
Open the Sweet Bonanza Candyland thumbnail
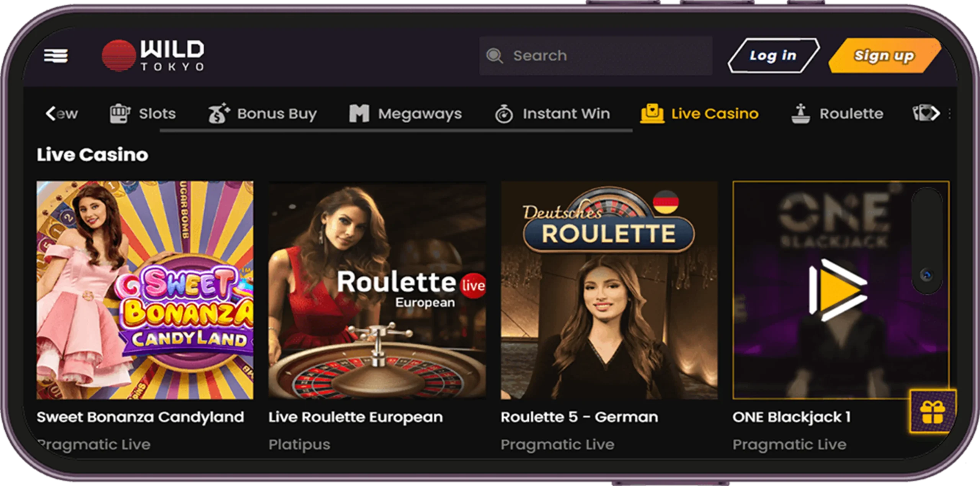click(145, 290)
